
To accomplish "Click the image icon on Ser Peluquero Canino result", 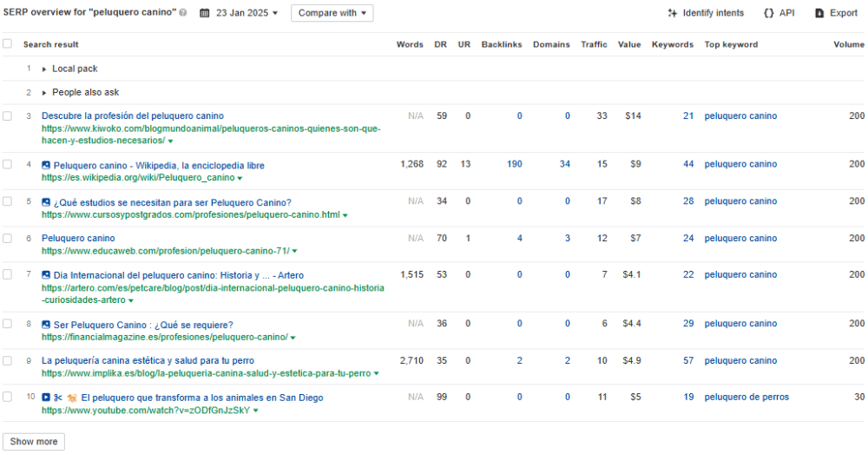I will [x=46, y=325].
